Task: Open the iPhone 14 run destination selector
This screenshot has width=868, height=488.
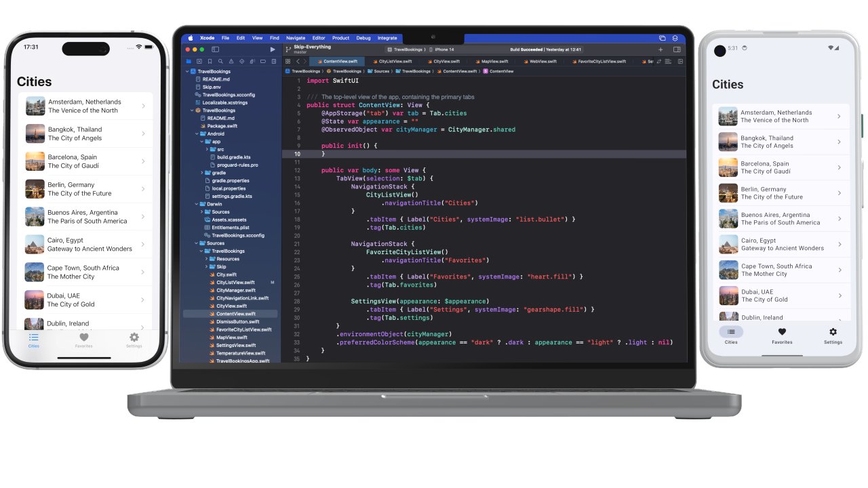Action: (443, 49)
